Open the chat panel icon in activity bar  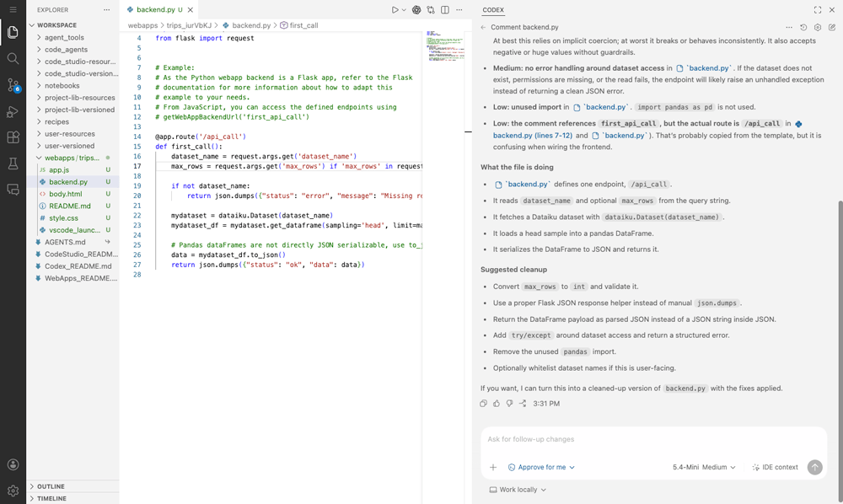(x=13, y=190)
